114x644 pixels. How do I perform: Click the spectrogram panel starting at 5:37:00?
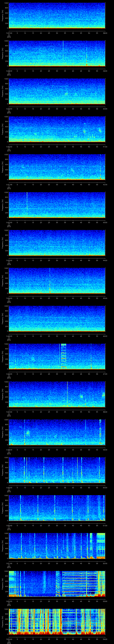coord(57,16)
